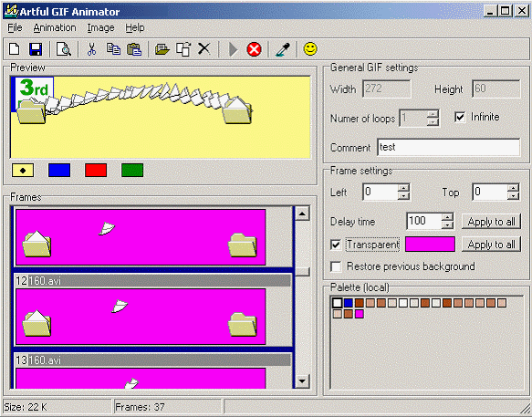Open the Image menu
Screen dimensions: 532x417
pyautogui.click(x=100, y=27)
